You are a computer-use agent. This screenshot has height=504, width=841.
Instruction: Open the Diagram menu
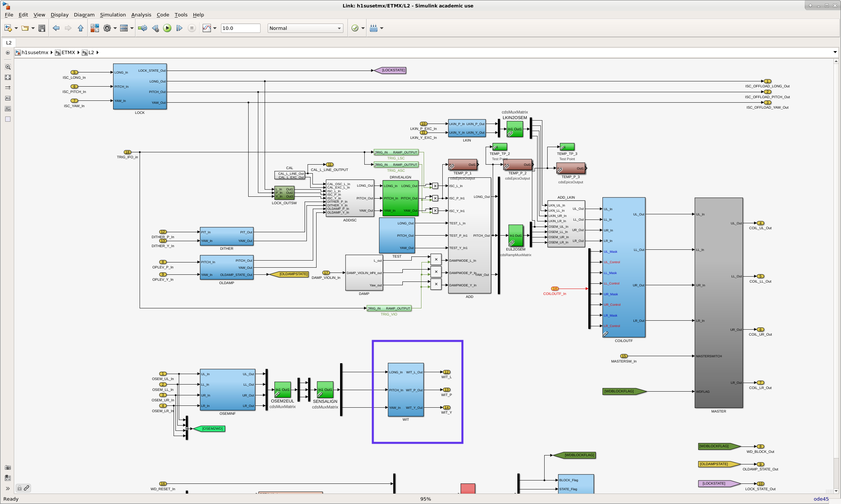pyautogui.click(x=84, y=15)
